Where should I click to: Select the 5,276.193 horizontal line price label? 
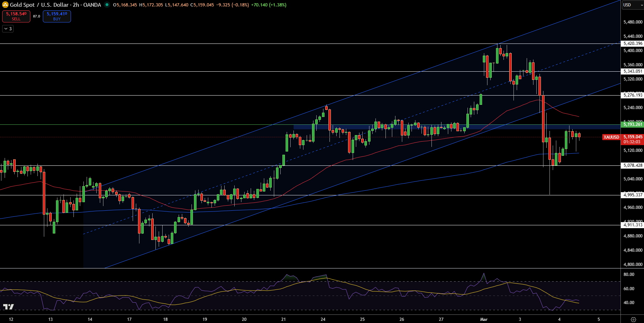632,95
